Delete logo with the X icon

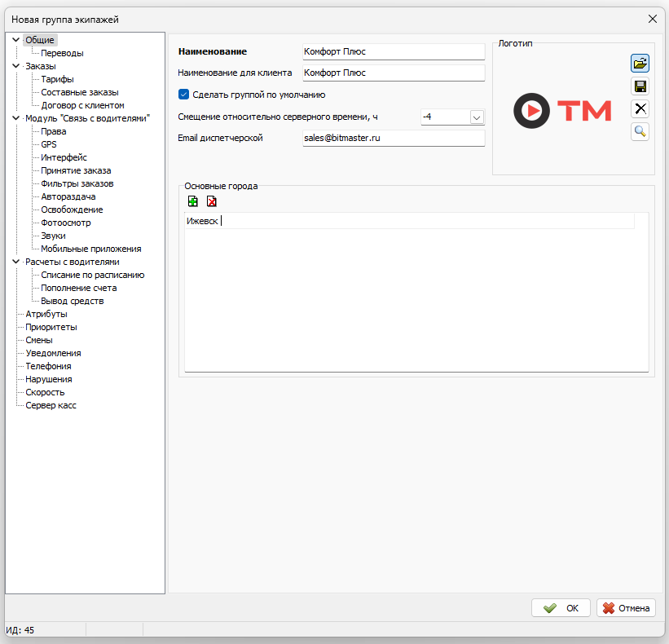pyautogui.click(x=640, y=109)
